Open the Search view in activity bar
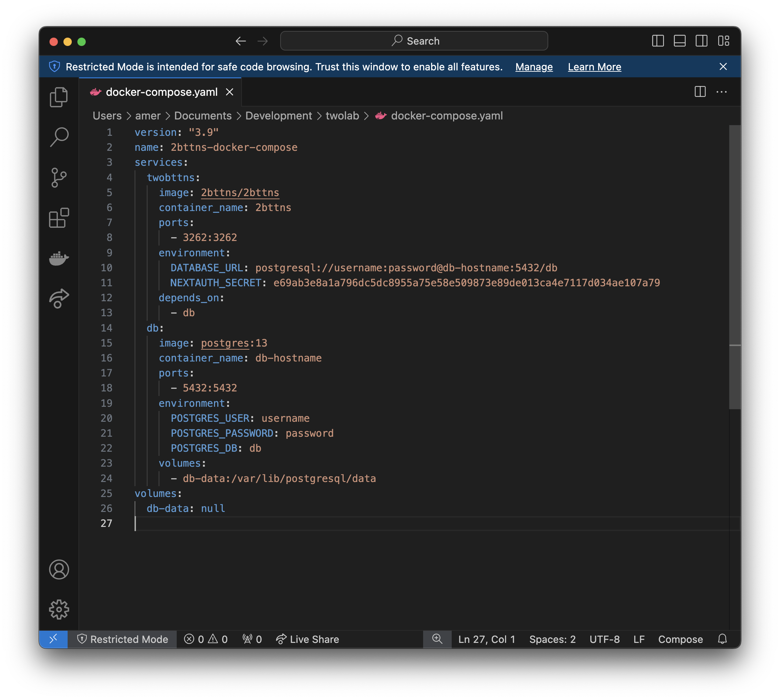Viewport: 780px width, 700px height. coord(59,137)
